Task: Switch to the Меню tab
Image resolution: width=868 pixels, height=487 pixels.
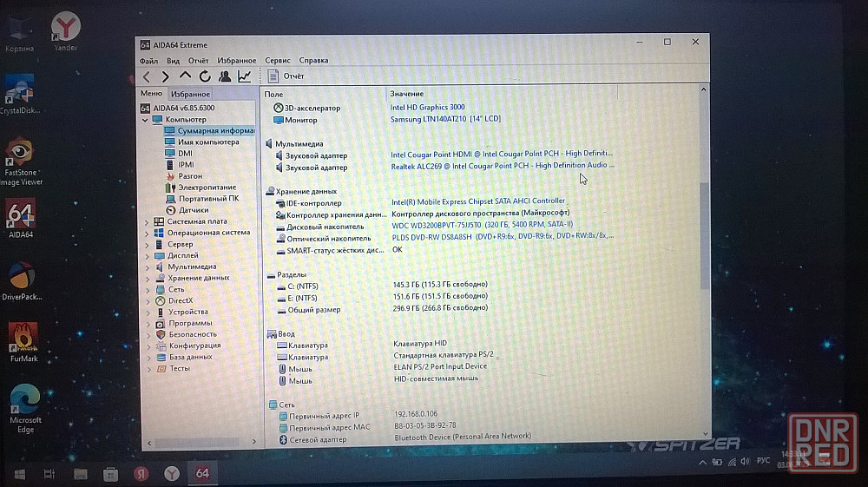Action: coord(151,94)
